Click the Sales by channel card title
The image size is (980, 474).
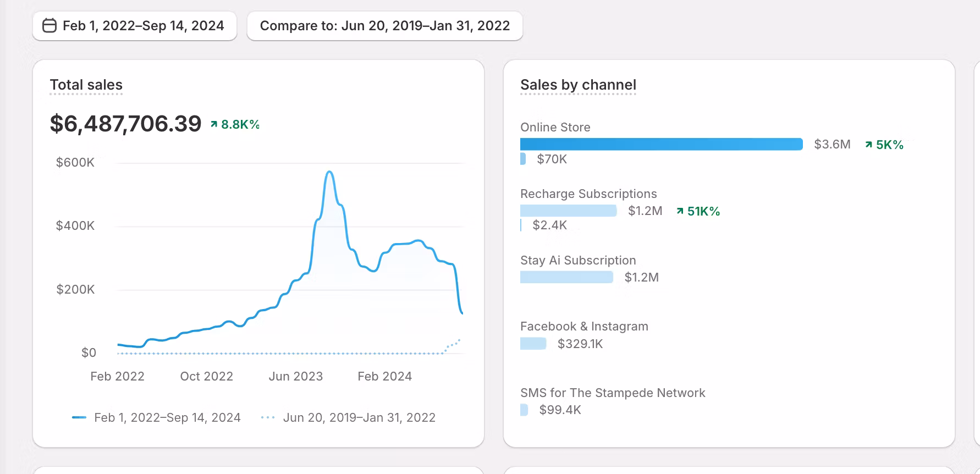578,85
